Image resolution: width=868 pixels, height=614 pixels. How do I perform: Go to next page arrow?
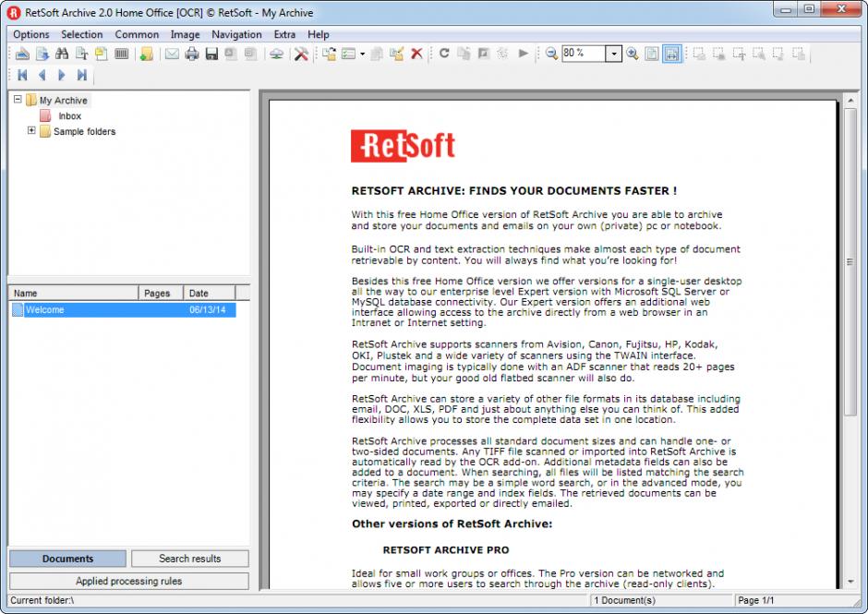[62, 75]
